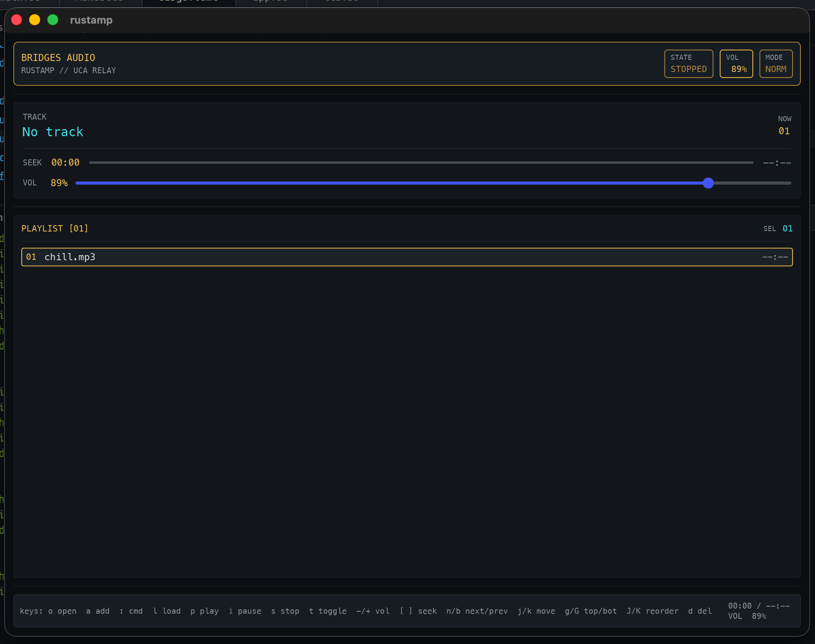Viewport: 815px width, 644px height.
Task: Click the volume slider's blue thumb
Action: click(x=708, y=183)
